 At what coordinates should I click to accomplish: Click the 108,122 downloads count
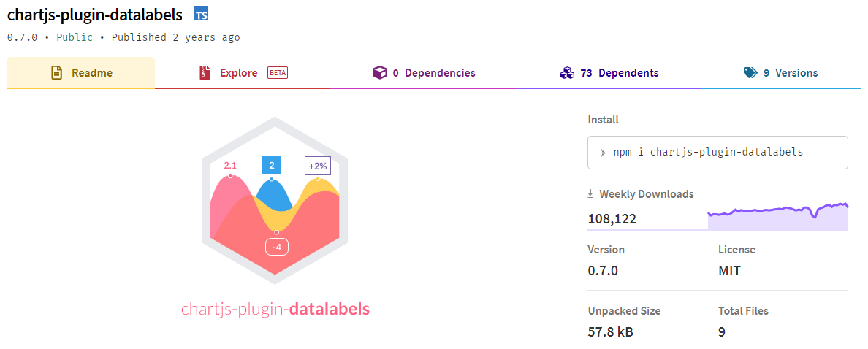[612, 219]
